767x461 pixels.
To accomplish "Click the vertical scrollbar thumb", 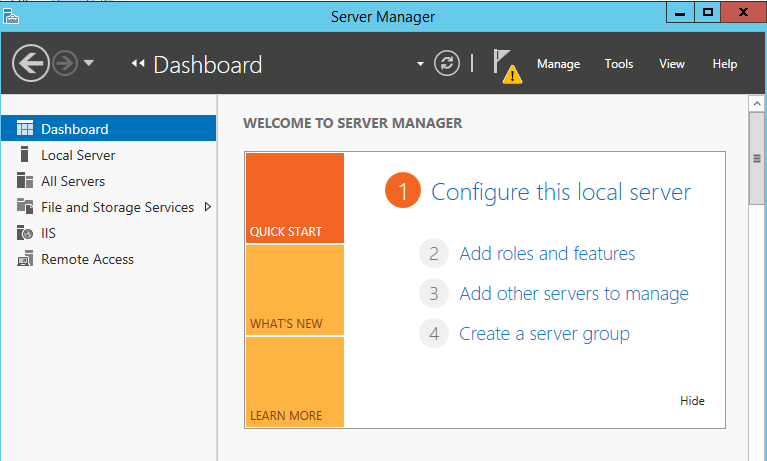I will [757, 159].
